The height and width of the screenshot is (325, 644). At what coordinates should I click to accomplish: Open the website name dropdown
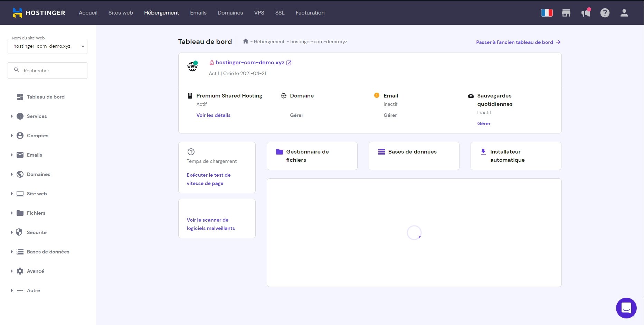47,46
